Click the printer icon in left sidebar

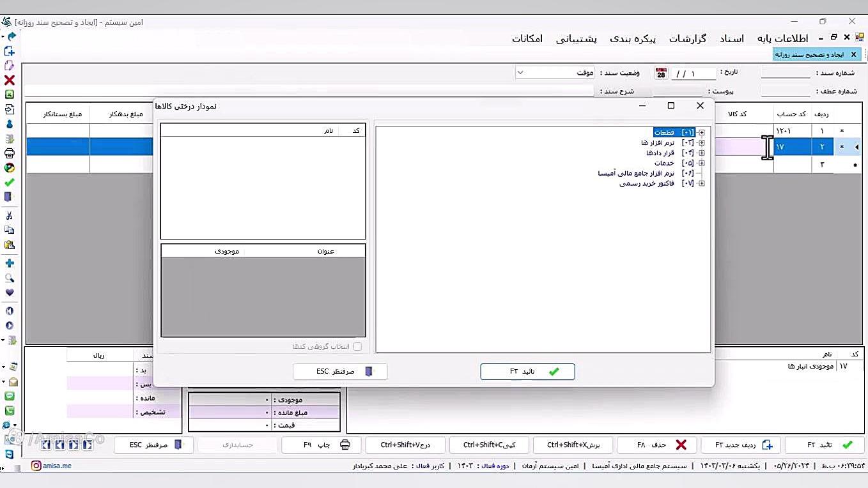[9, 153]
